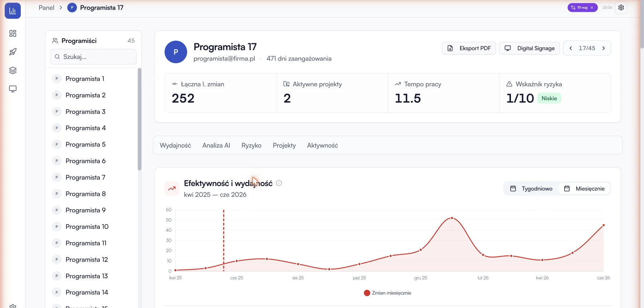
Task: Click the search field Szukaj...
Action: (93, 57)
